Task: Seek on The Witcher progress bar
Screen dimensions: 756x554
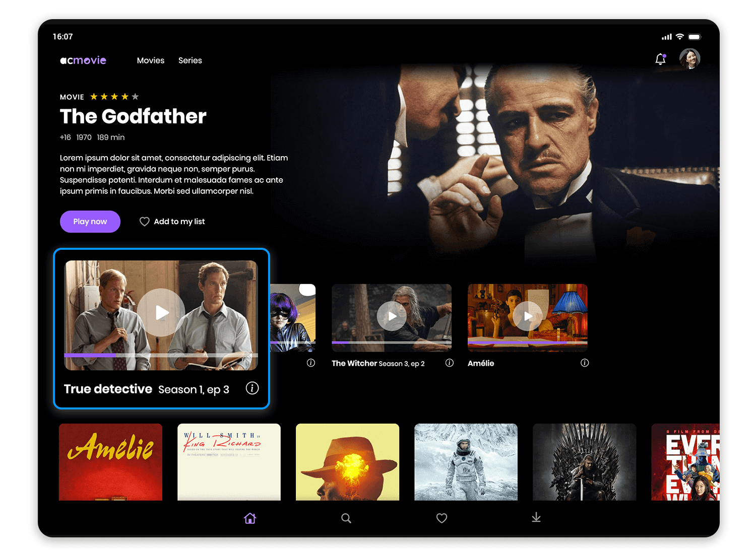Action: tap(392, 342)
